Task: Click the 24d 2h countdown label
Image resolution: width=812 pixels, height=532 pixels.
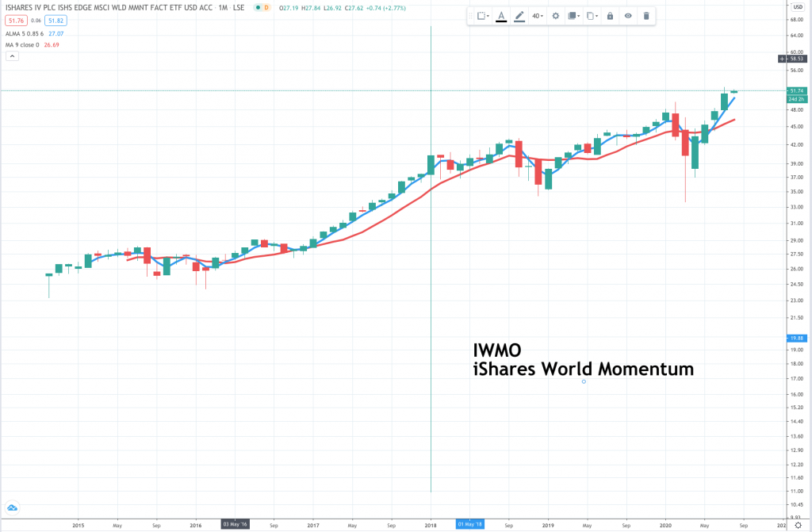Action: (797, 99)
